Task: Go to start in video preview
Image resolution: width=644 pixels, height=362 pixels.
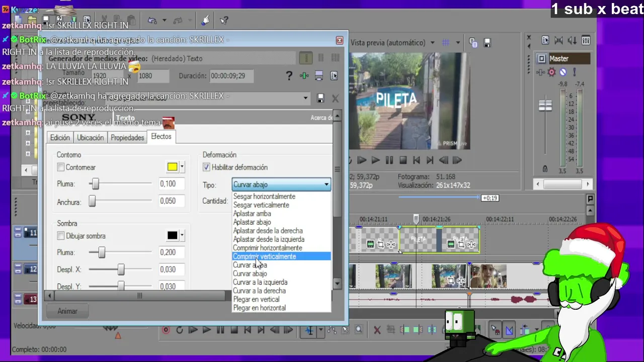Action: [x=416, y=160]
